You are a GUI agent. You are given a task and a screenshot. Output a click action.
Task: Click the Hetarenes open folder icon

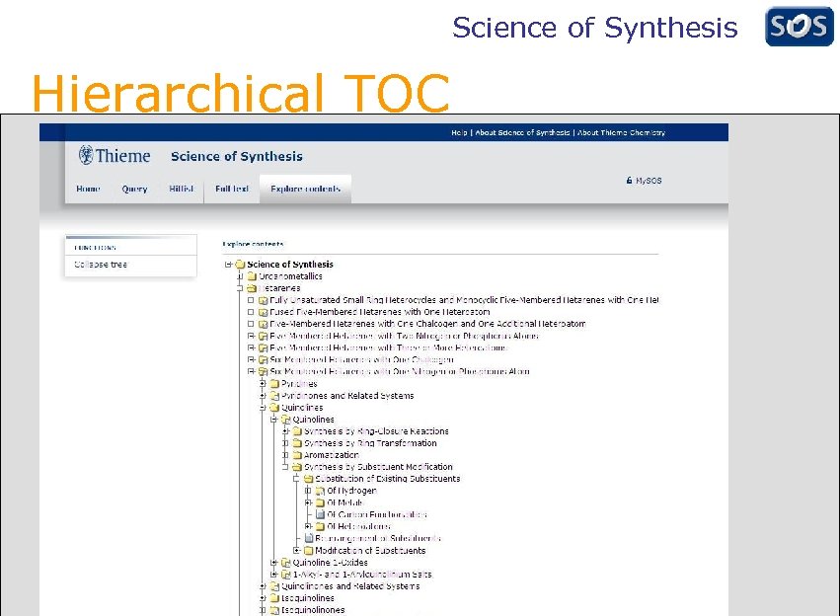point(252,288)
